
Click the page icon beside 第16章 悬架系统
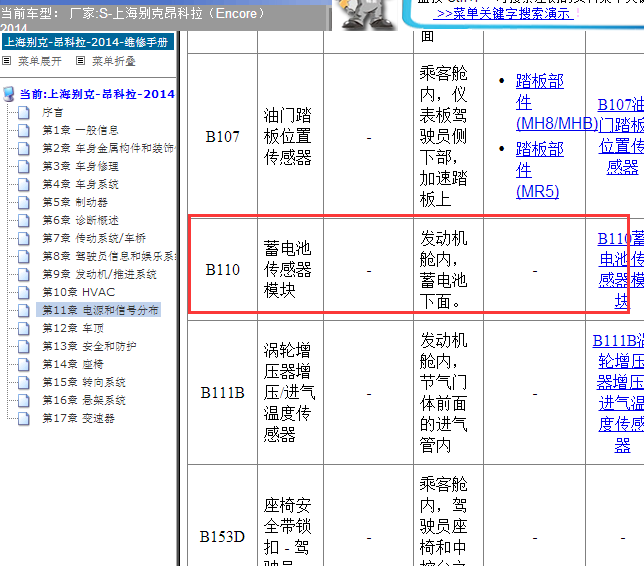click(x=24, y=400)
